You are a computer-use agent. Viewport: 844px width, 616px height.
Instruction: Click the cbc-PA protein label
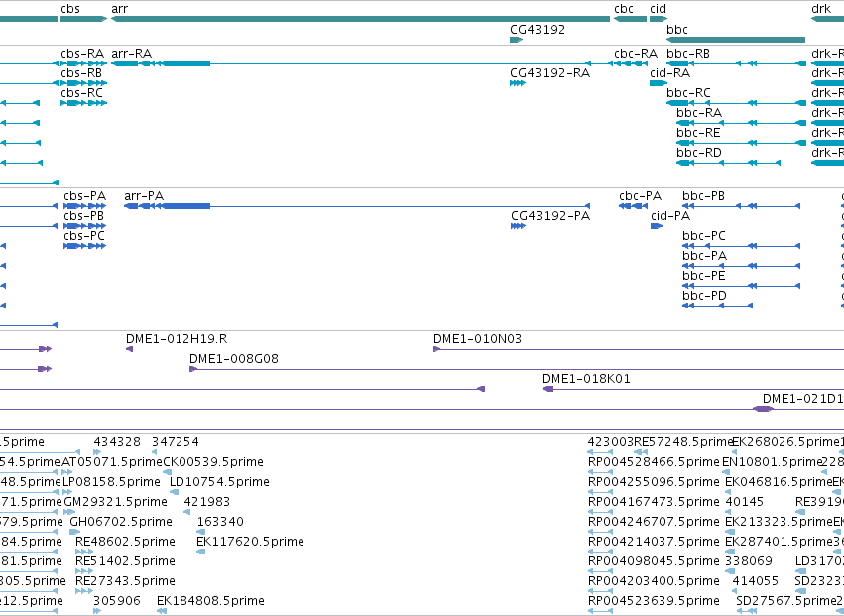coord(640,196)
